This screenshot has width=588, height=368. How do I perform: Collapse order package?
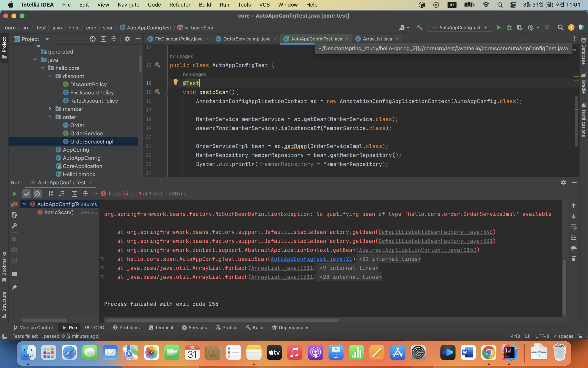[50, 117]
